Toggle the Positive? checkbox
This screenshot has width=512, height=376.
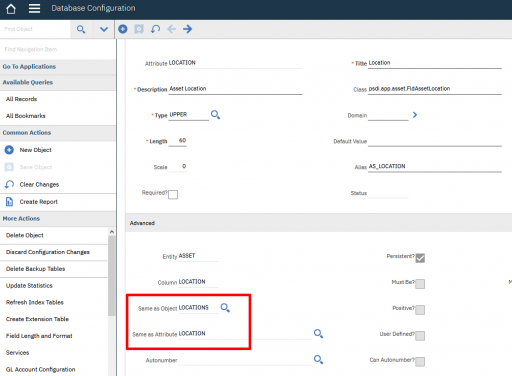click(x=420, y=310)
